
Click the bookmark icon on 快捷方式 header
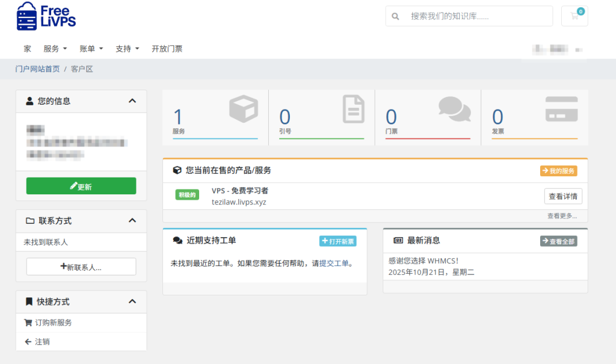tap(29, 301)
